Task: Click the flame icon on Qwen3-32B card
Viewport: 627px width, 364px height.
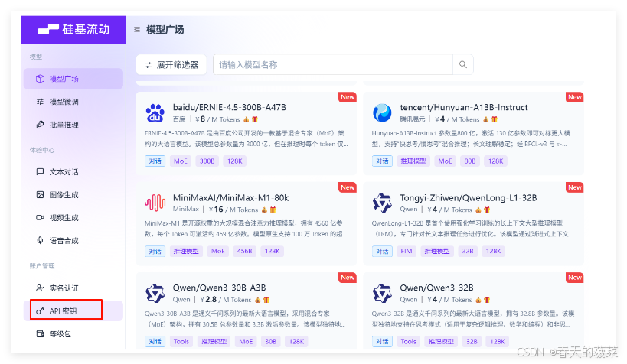Action: 478,300
